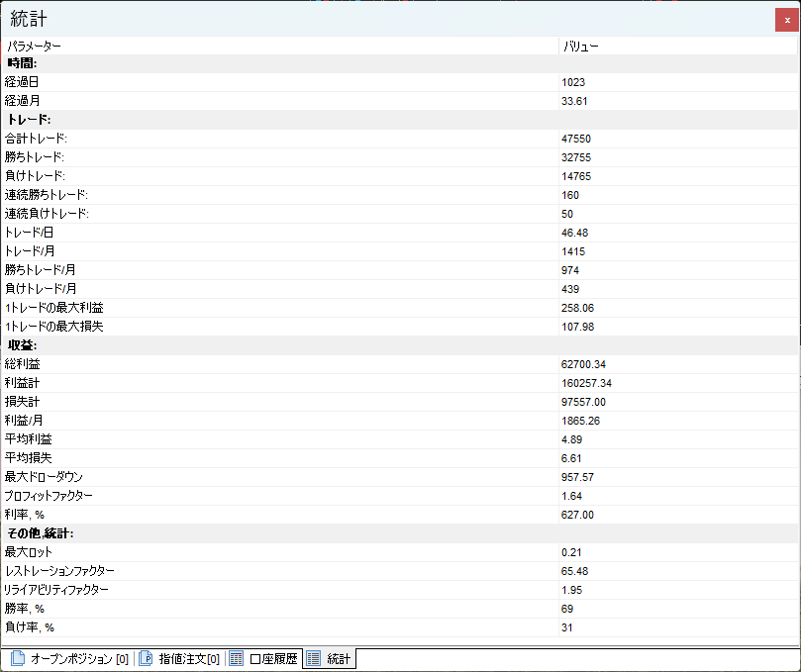Click the value 627.00
The width and height of the screenshot is (801, 672).
click(x=577, y=516)
